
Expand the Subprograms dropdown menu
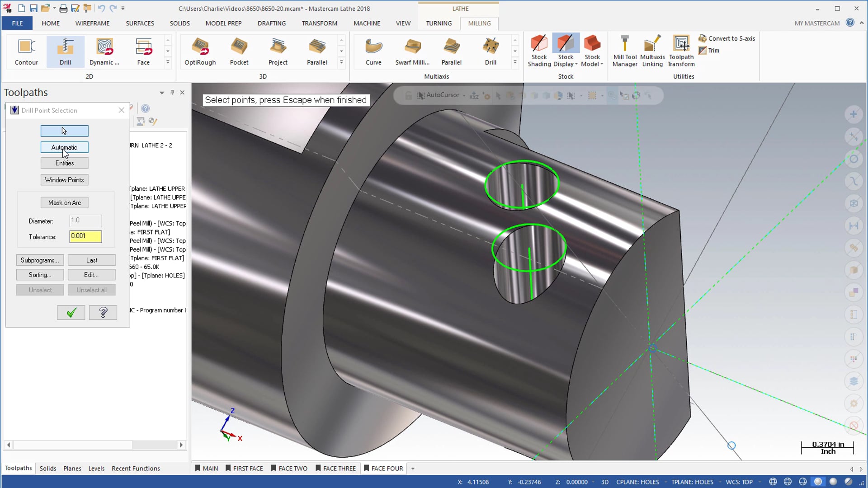[40, 260]
